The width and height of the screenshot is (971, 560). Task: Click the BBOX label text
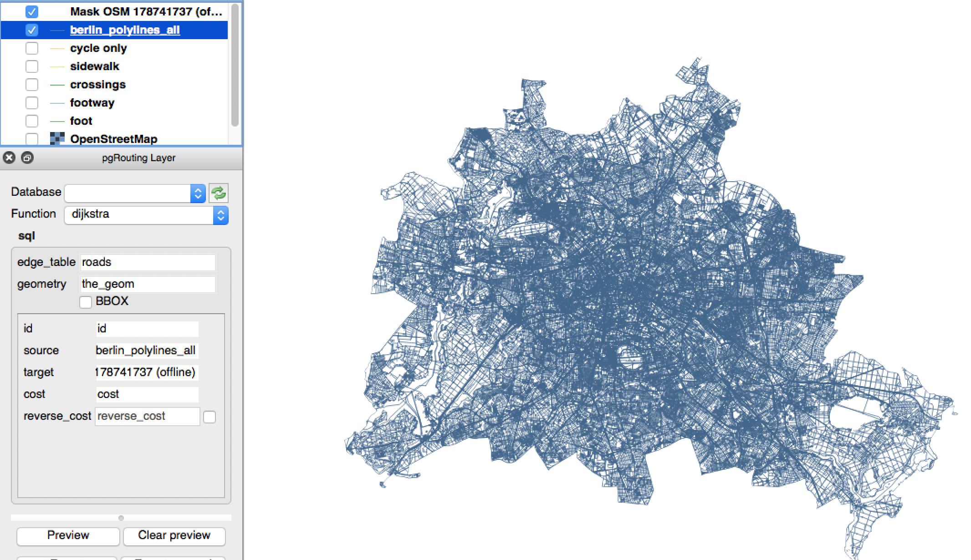112,301
